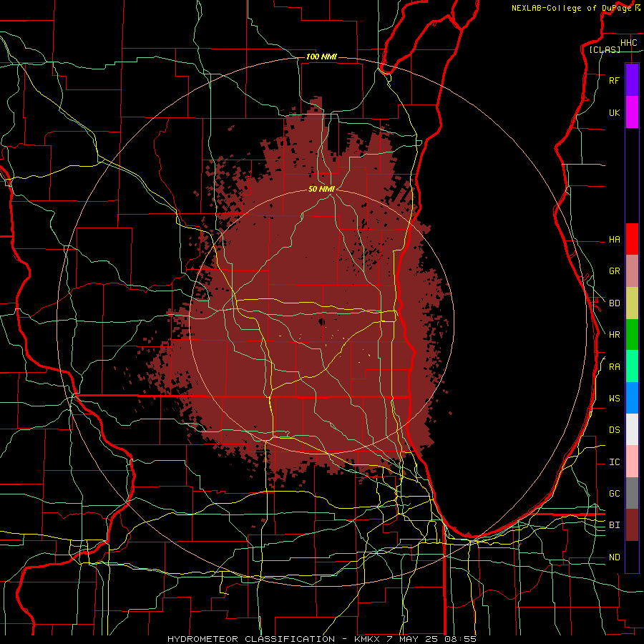
Task: Click the black radar site dot at map center
Action: (321, 322)
